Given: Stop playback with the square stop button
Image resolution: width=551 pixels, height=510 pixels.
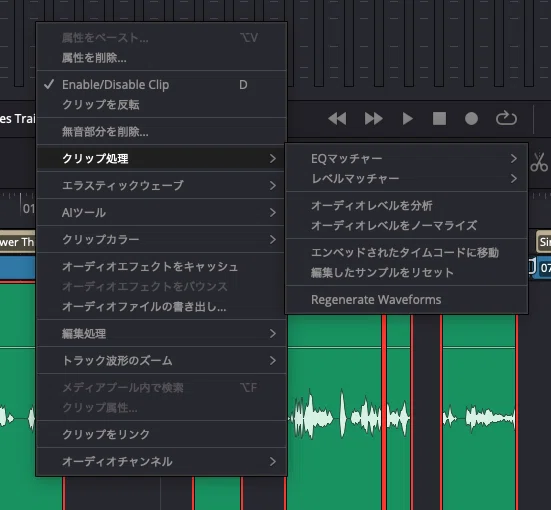Looking at the screenshot, I should (x=439, y=119).
